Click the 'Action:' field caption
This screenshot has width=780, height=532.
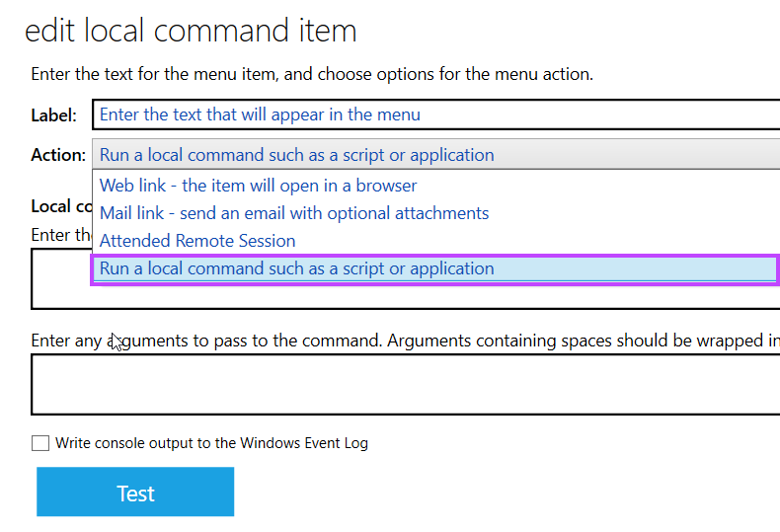(57, 155)
